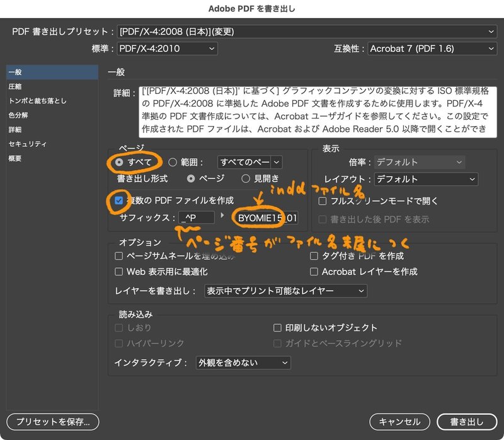Click the プリセットを保存... button
The height and width of the screenshot is (440, 504).
point(53,422)
